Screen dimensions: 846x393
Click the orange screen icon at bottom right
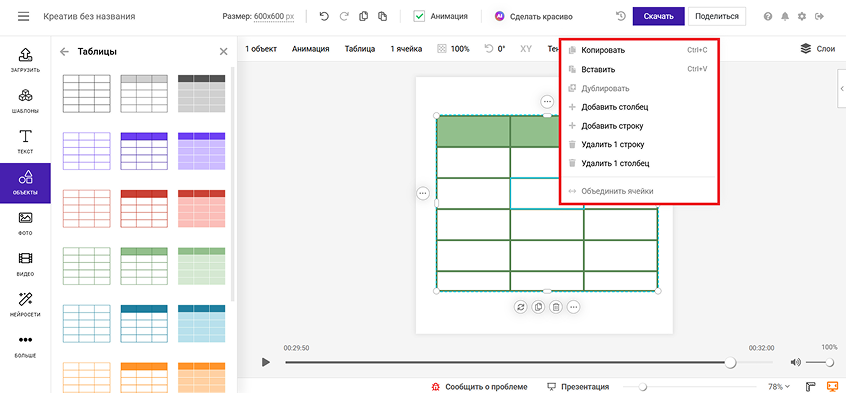pos(832,387)
